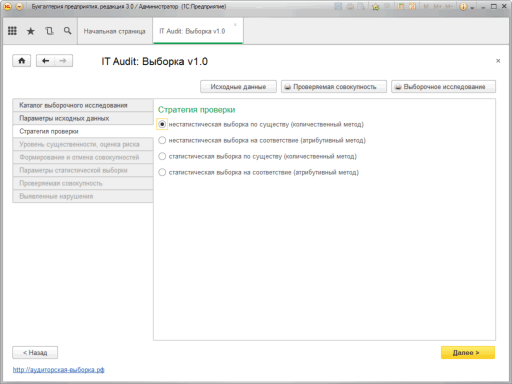Select statistical substantive sampling (quantitative) option
The image size is (512, 384).
(x=162, y=156)
